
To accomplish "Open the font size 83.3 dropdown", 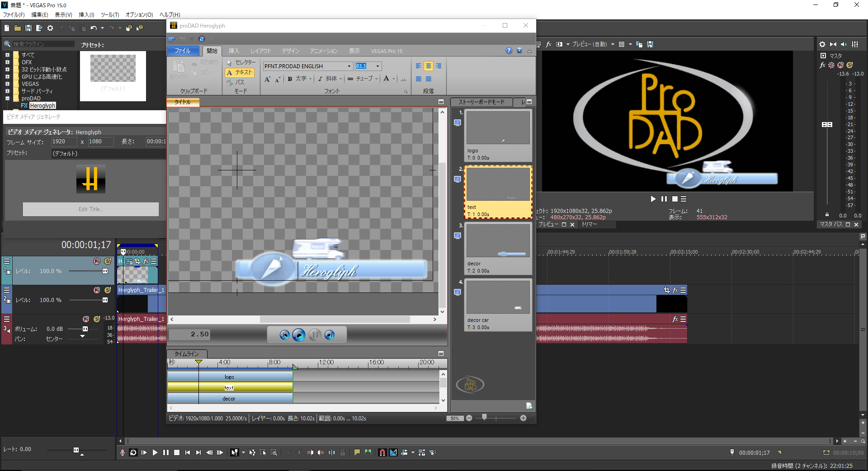I will point(378,66).
